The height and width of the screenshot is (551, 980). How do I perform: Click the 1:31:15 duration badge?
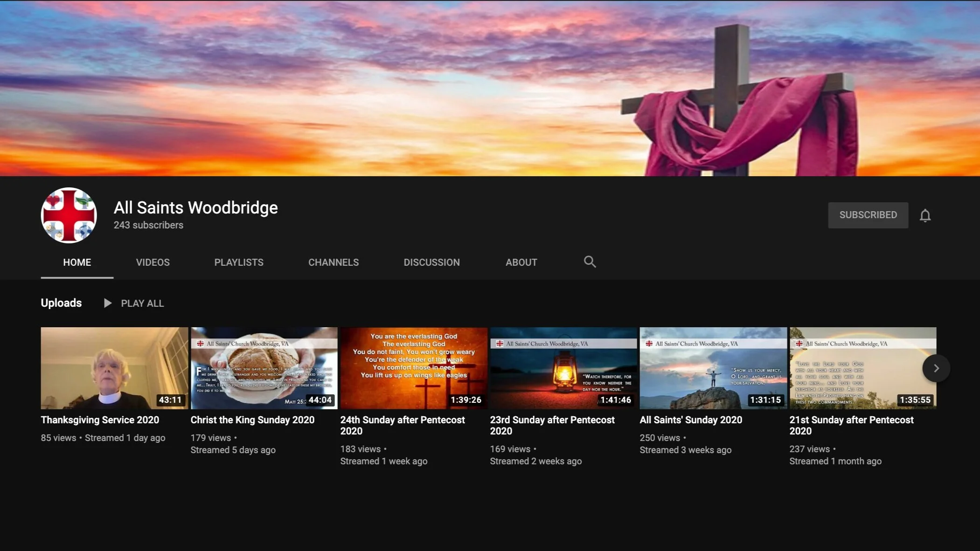tap(765, 400)
